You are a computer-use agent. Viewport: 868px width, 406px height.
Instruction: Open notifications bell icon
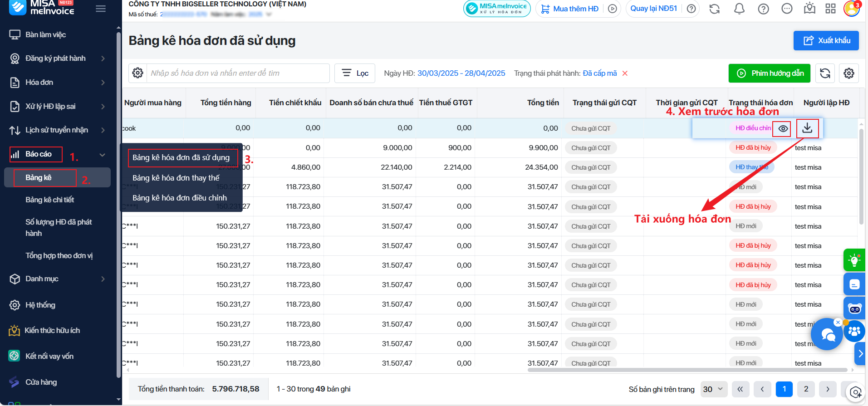(x=739, y=9)
